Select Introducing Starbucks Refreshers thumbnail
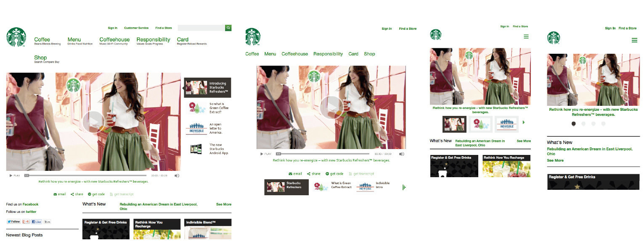 point(208,88)
